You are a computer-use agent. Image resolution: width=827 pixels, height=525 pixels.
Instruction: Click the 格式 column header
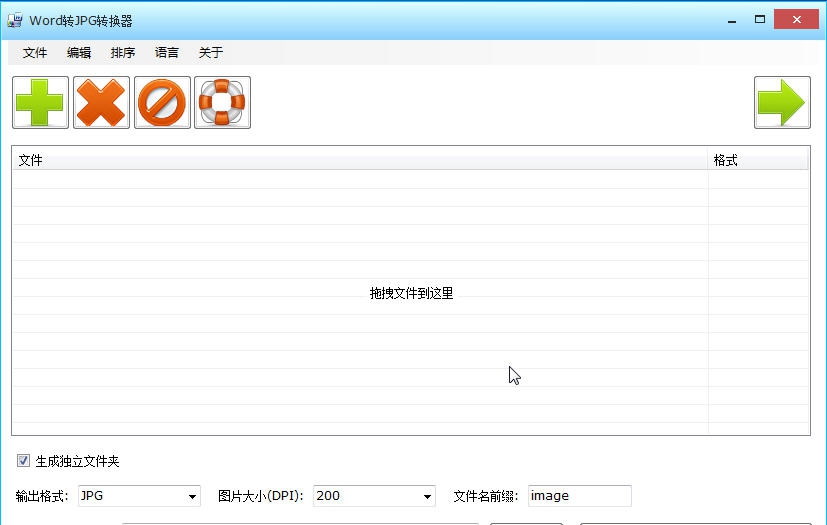(x=757, y=160)
